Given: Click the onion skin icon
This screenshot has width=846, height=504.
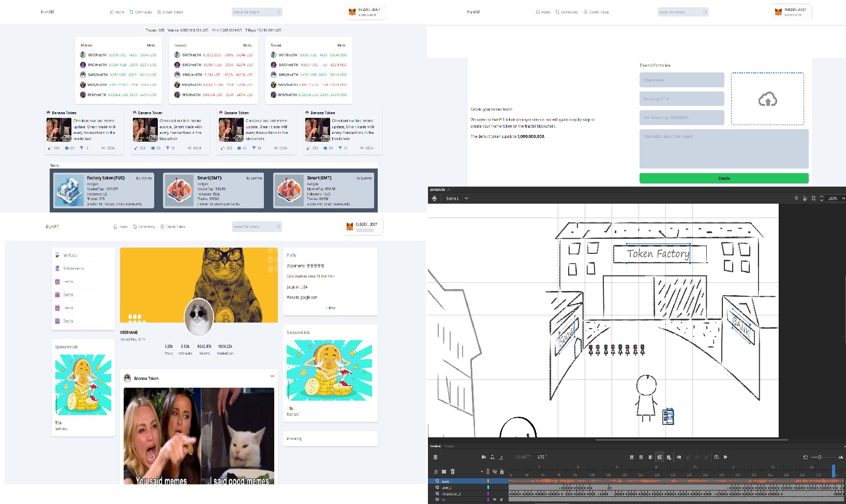Looking at the screenshot, I should pos(679,457).
